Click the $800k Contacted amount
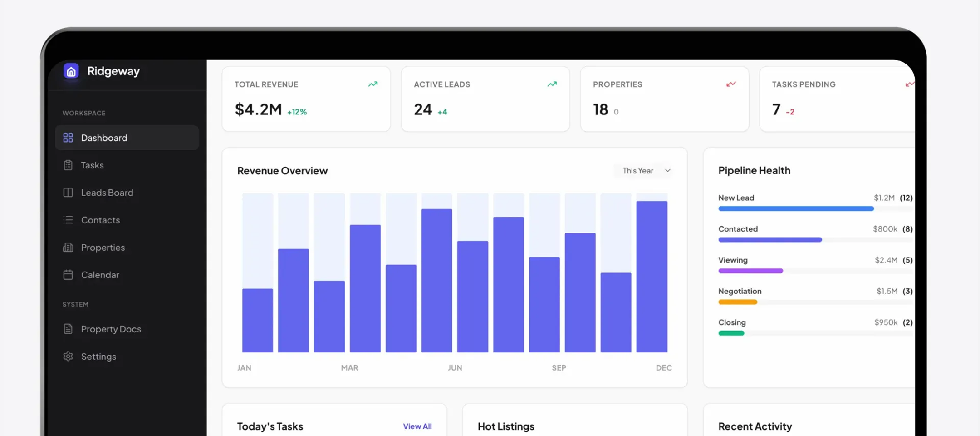The height and width of the screenshot is (436, 980). pos(885,229)
